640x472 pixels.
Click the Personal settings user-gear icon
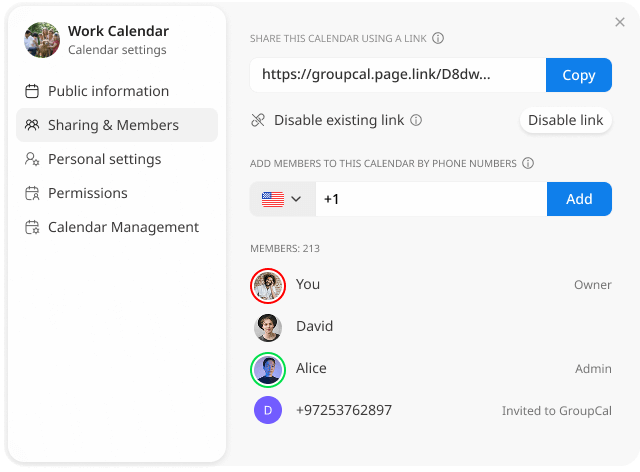pyautogui.click(x=32, y=159)
